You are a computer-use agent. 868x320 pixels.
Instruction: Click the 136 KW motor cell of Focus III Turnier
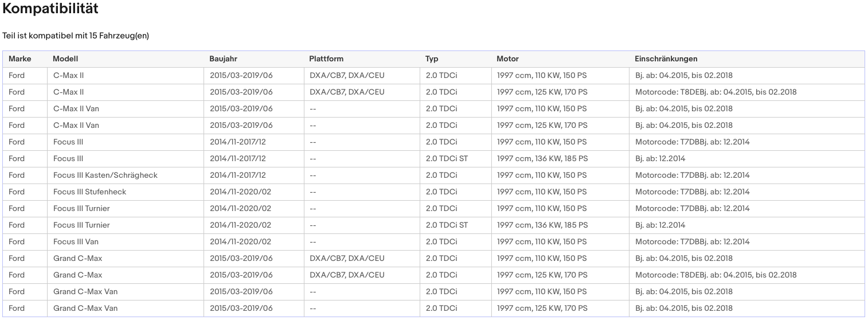click(x=542, y=225)
